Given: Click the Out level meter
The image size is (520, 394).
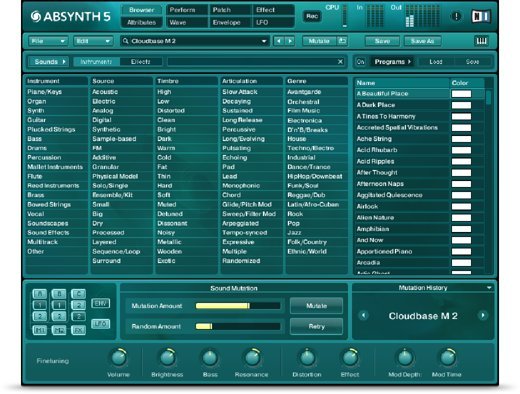Looking at the screenshot, I should pos(424,16).
